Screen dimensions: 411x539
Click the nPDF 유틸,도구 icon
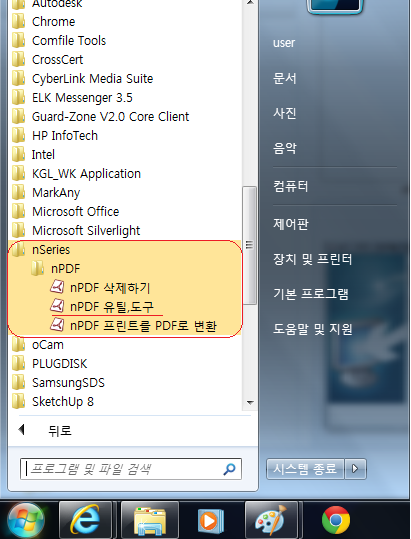[x=57, y=305]
